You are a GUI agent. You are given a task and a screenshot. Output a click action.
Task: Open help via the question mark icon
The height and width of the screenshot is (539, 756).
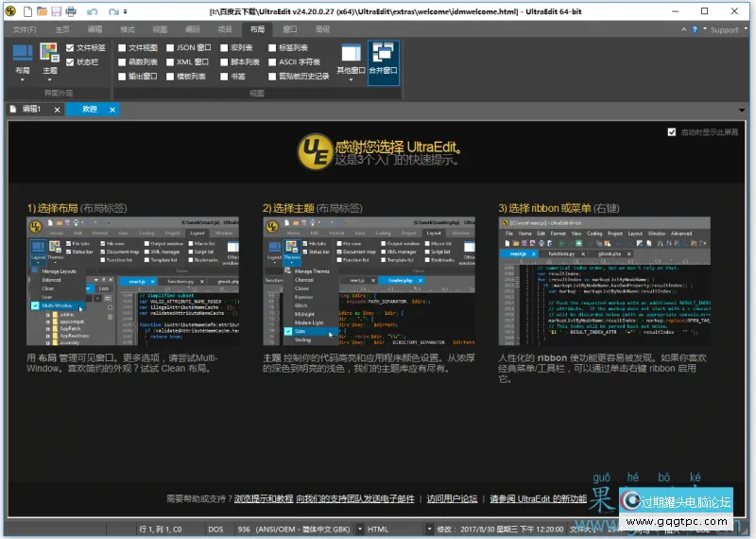click(x=695, y=29)
